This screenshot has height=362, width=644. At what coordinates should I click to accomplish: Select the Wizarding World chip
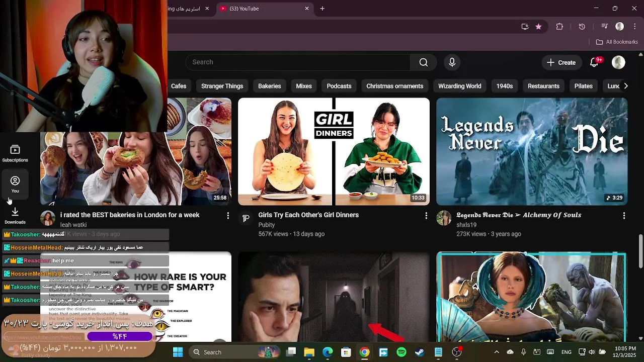460,86
